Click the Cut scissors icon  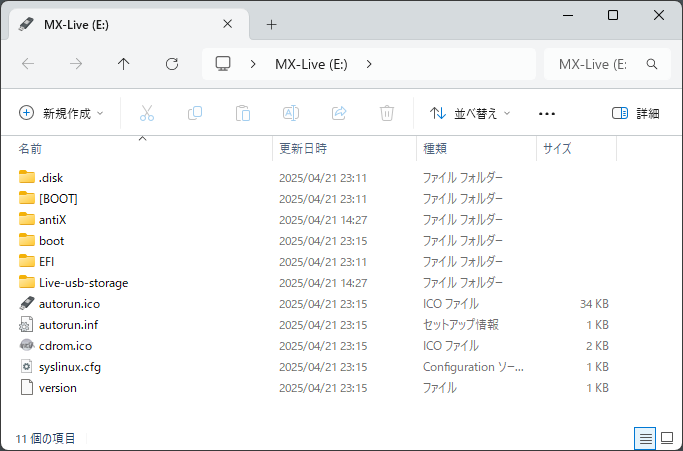point(147,113)
